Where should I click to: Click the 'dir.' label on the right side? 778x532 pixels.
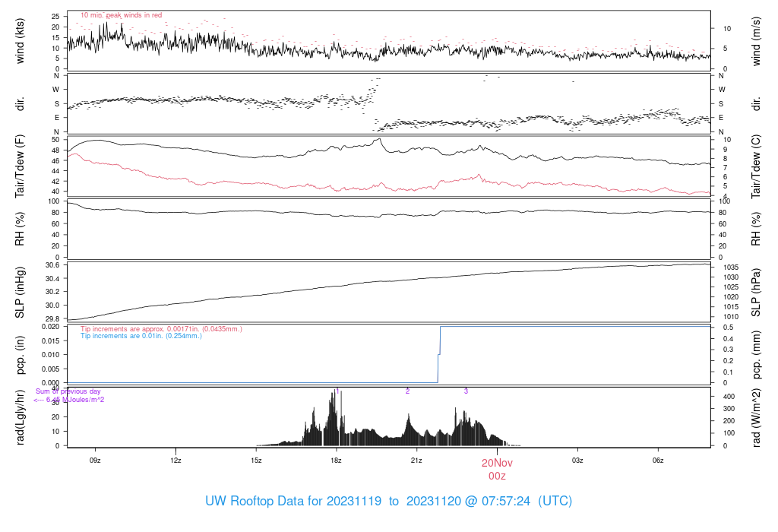756,103
